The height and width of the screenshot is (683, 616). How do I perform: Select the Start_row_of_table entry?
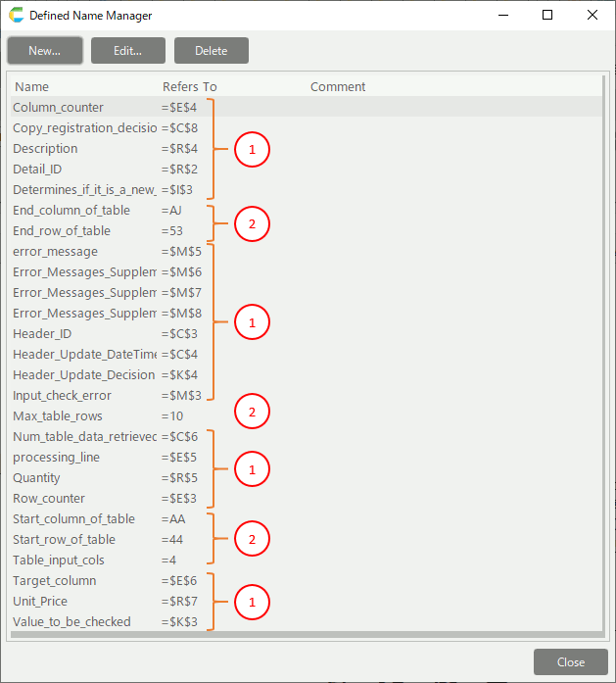(x=65, y=540)
